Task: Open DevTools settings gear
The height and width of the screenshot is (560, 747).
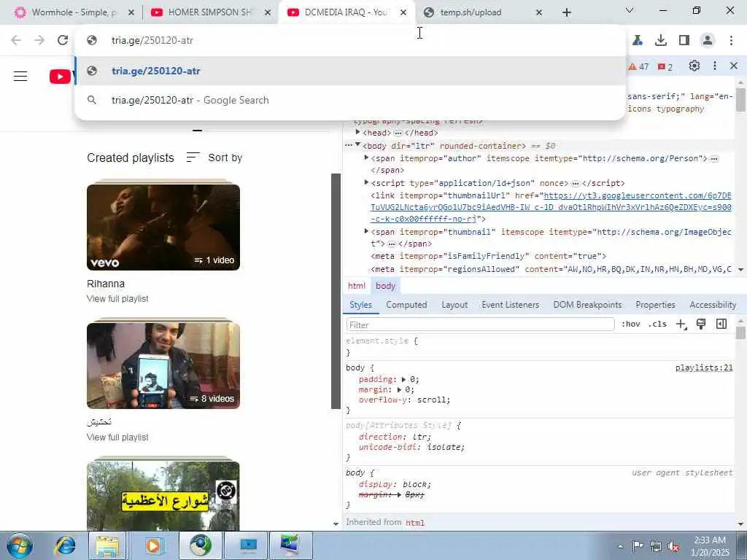Action: coord(694,66)
